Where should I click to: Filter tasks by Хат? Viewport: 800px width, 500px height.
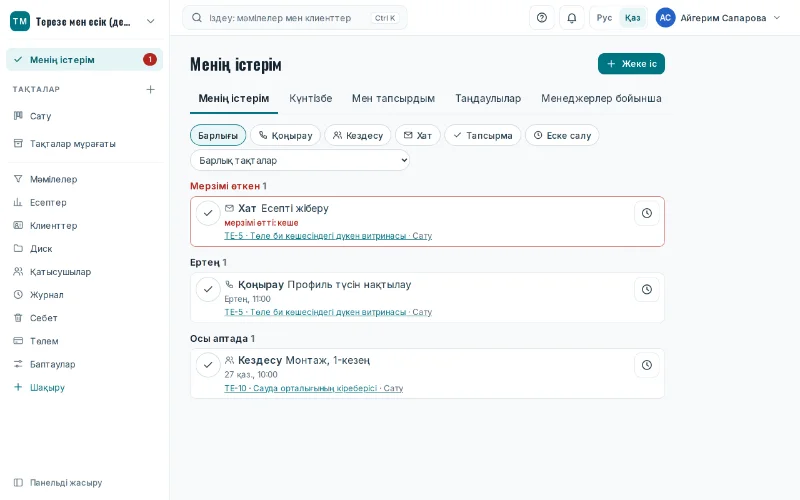click(x=418, y=135)
